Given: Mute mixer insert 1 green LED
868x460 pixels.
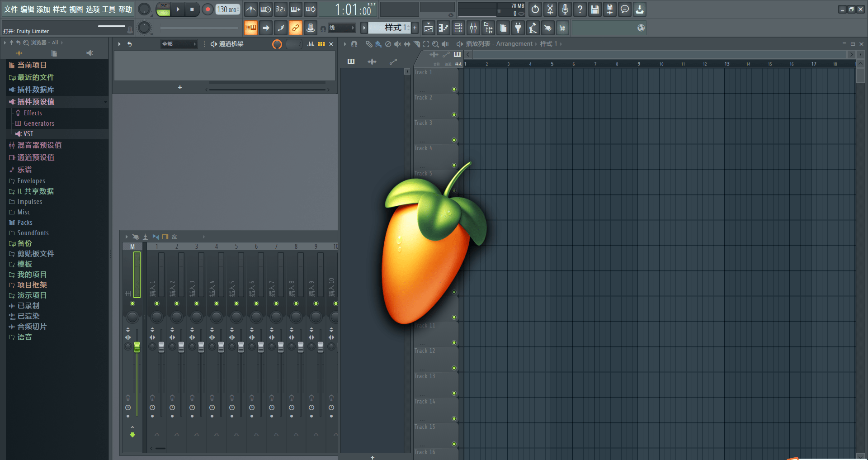Looking at the screenshot, I should 157,304.
